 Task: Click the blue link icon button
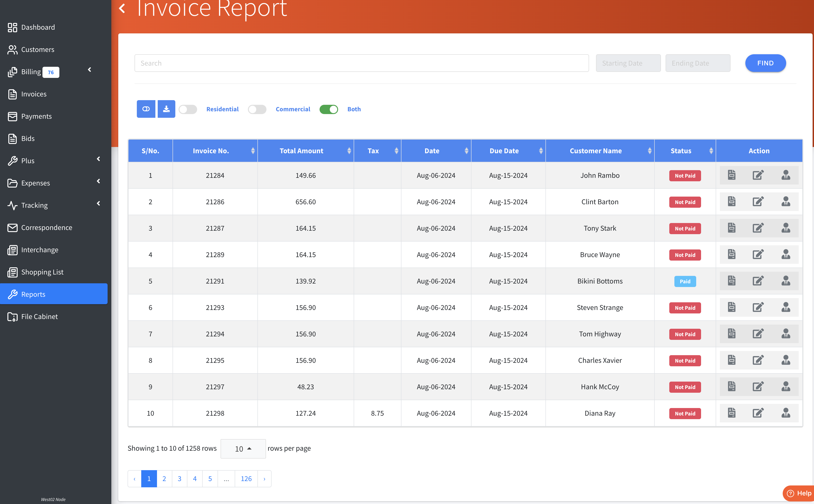coord(146,109)
